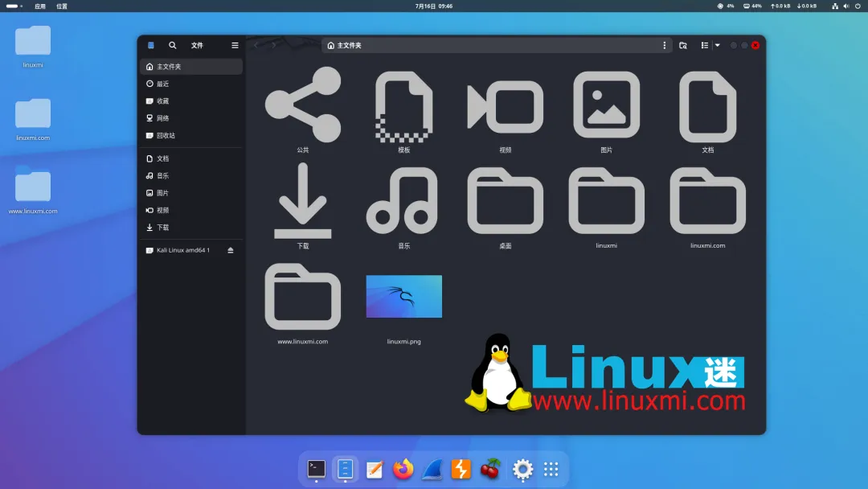Launch Cherrytree cherry icon in dock
The image size is (868, 489).
click(490, 469)
